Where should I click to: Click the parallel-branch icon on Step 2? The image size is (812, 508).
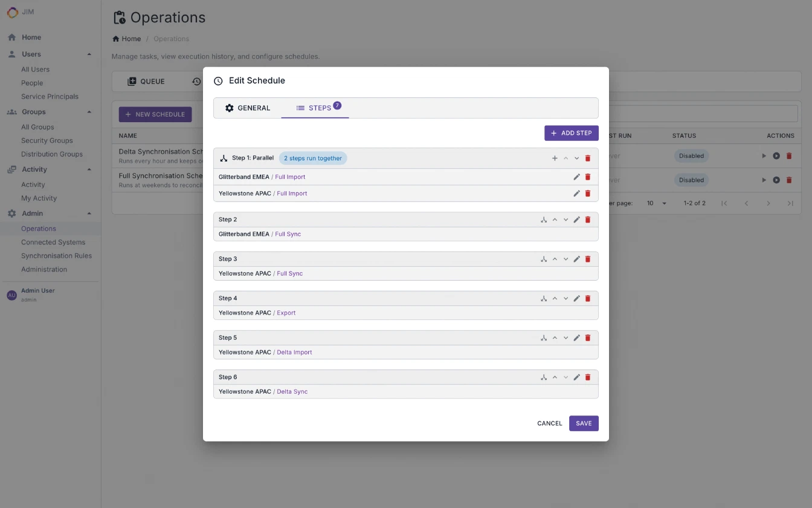point(543,220)
